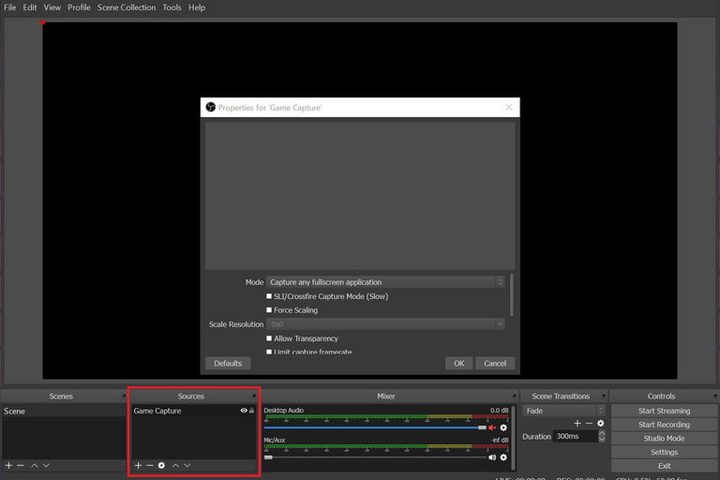The height and width of the screenshot is (480, 720).
Task: Open source properties gear icon
Action: tap(162, 466)
